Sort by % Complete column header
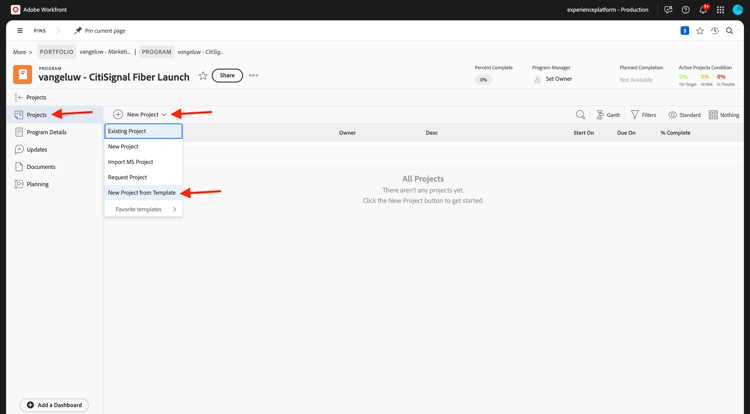Image resolution: width=750 pixels, height=414 pixels. click(x=675, y=133)
